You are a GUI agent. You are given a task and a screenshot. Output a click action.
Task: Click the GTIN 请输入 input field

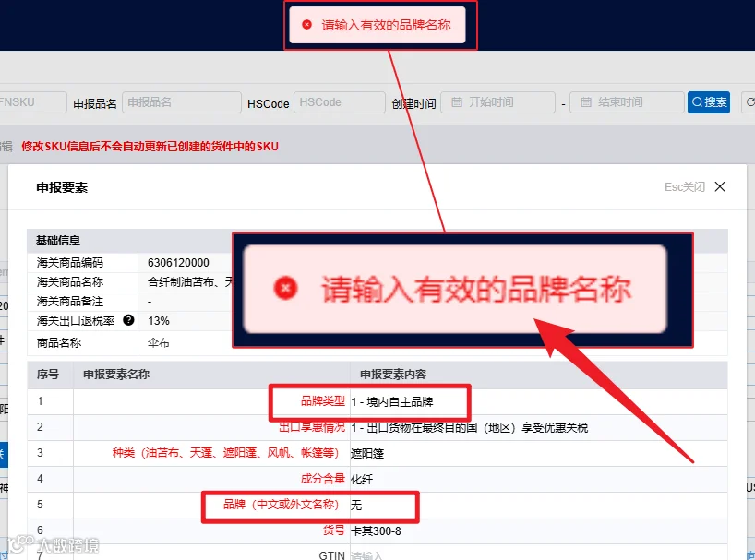[538, 554]
